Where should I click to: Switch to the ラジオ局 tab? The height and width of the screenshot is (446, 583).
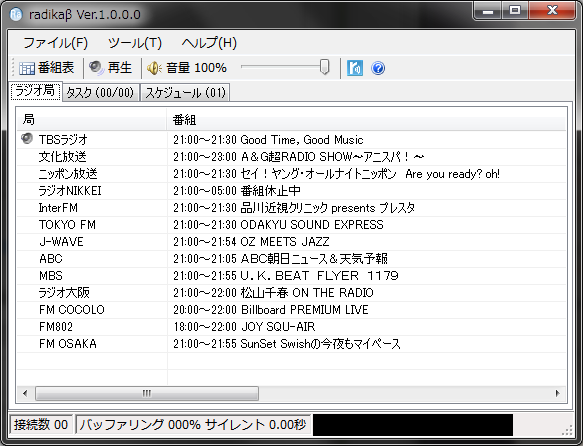pos(35,91)
